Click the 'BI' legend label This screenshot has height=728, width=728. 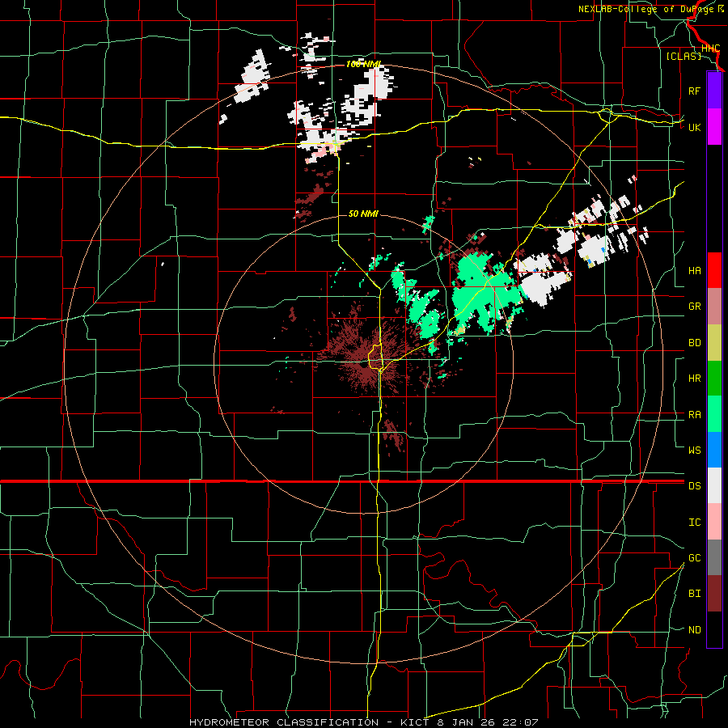694,594
